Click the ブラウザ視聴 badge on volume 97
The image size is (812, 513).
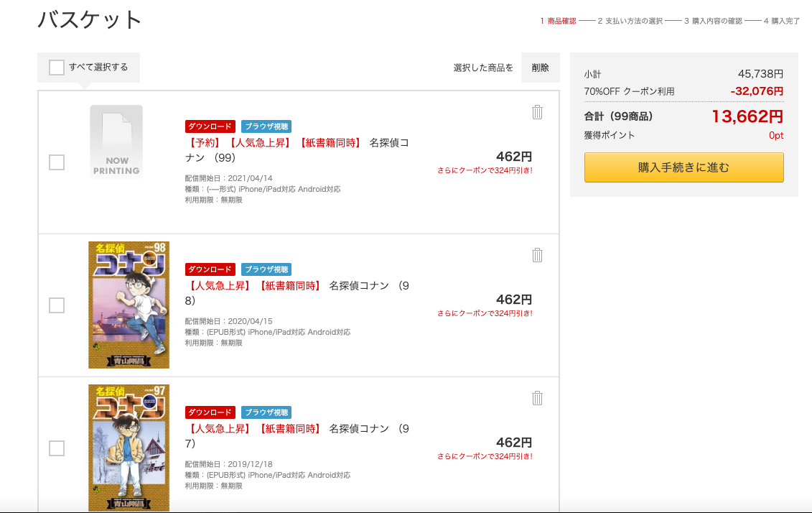pos(266,412)
